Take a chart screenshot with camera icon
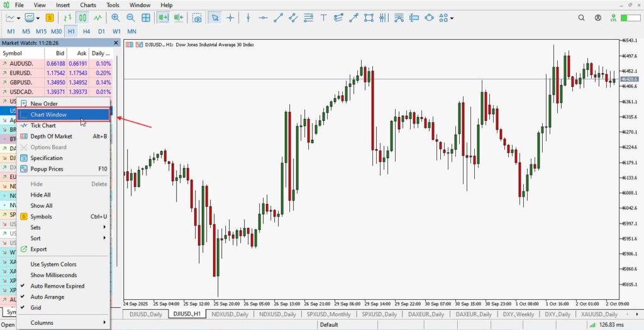Screen dimensions: 644x330 click(197, 18)
